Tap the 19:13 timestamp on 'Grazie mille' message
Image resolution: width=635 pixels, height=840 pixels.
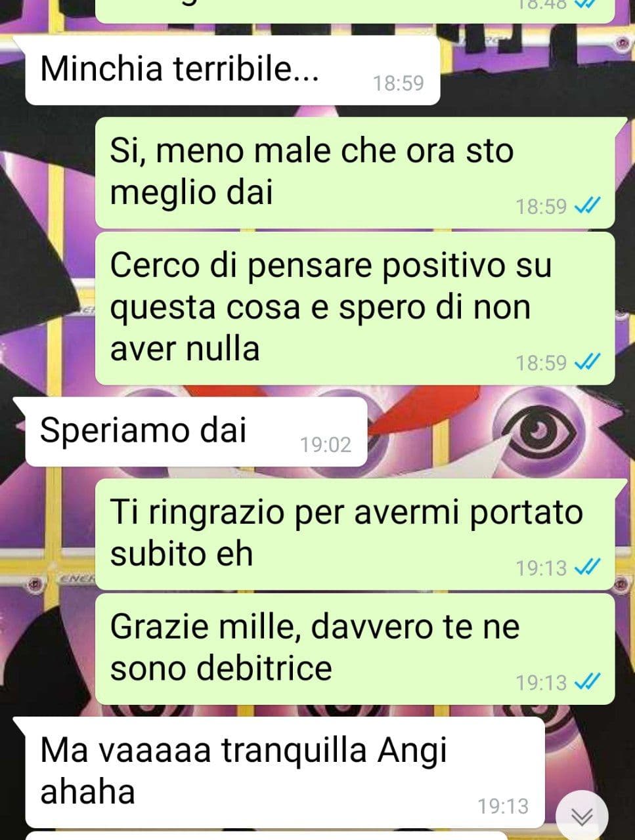tap(541, 682)
